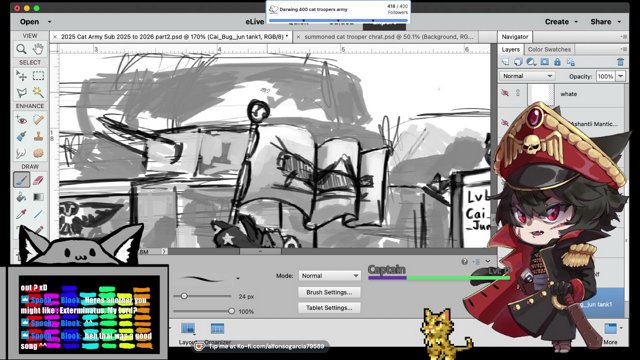Select the Clone Stamp tool
The width and height of the screenshot is (640, 360).
38,136
